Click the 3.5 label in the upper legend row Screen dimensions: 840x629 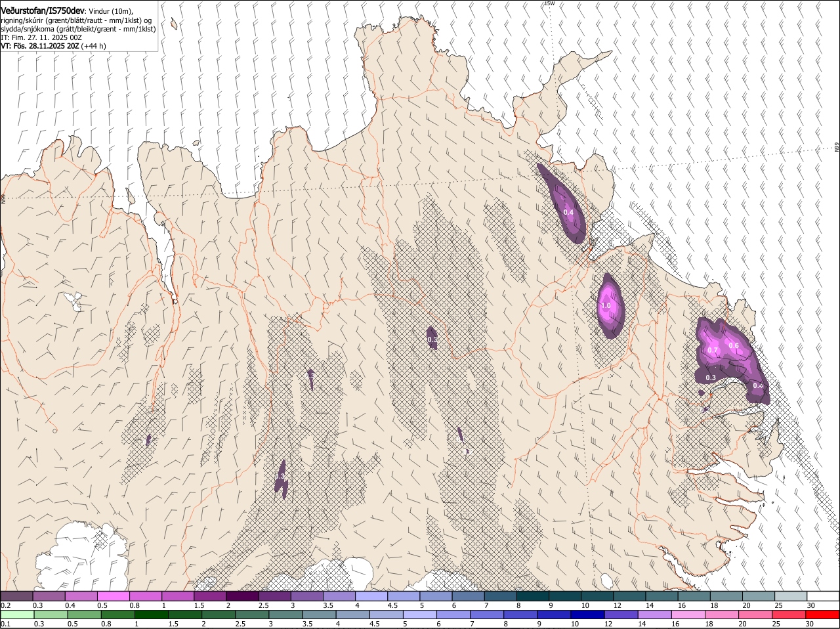[327, 605]
